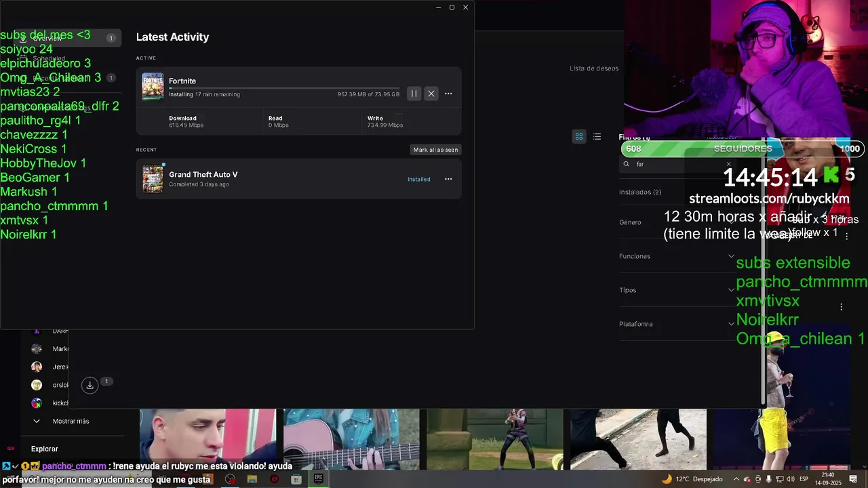Click the microphone icon in system tray
The width and height of the screenshot is (868, 488).
tap(768, 479)
